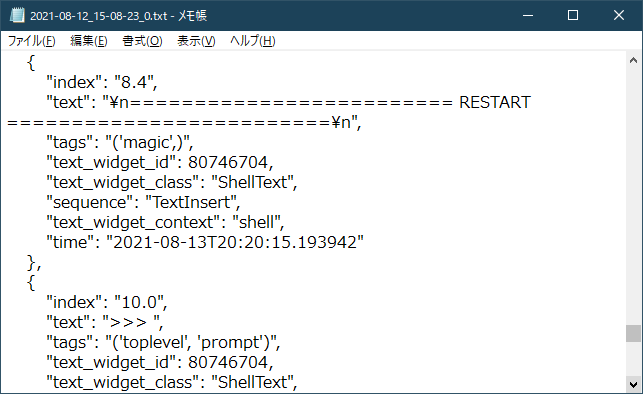Click on the "sequence": "TextInsert" line
The height and width of the screenshot is (394, 643).
[143, 203]
